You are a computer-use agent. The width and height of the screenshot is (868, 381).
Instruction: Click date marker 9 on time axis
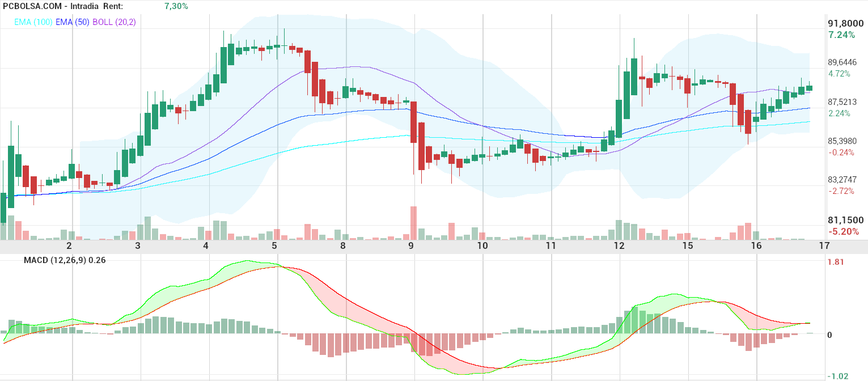point(412,246)
